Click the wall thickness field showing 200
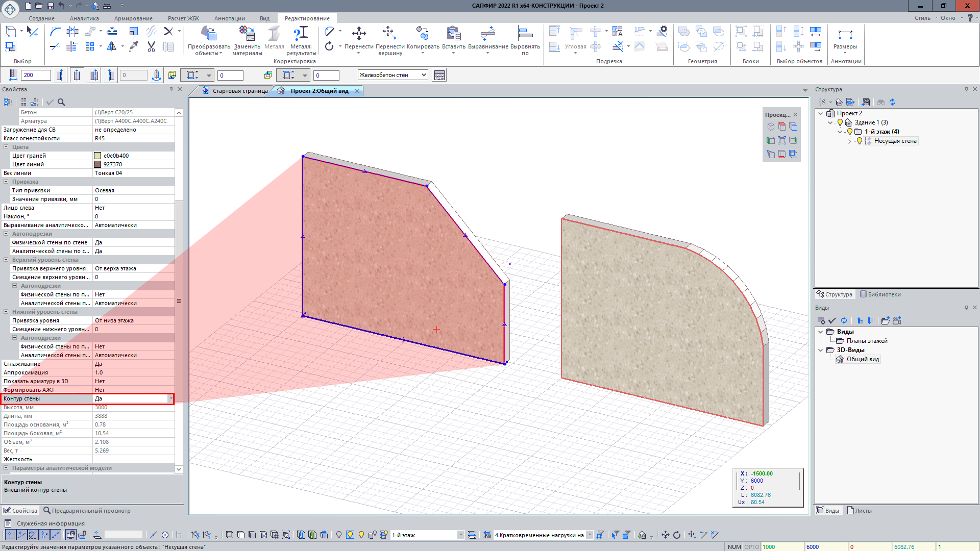Viewport: 980px width, 551px height. point(36,75)
